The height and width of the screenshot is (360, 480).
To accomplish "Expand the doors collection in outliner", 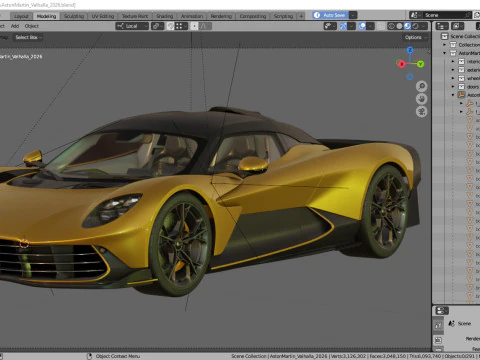I will click(x=453, y=86).
